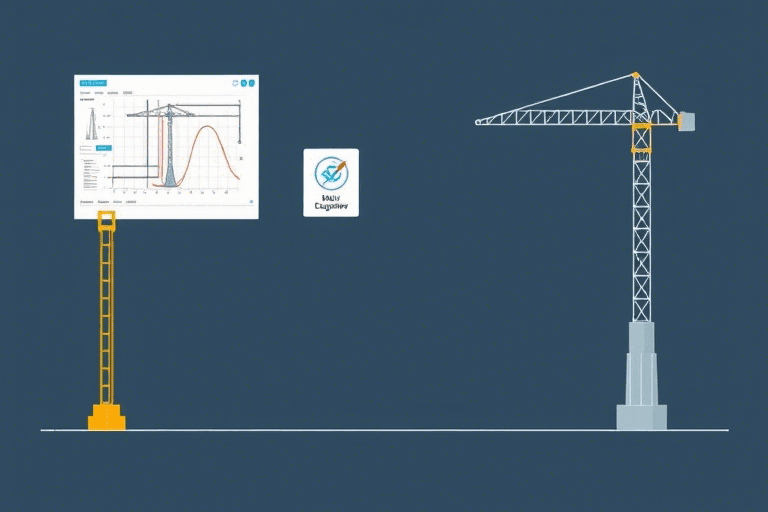Click the rightmost blue round icon in panel header

250,84
